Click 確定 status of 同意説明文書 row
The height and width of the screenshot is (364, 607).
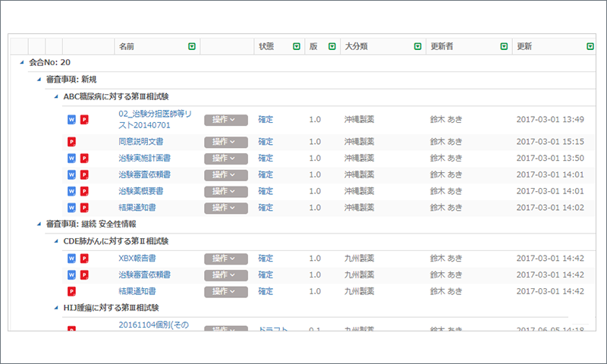266,142
